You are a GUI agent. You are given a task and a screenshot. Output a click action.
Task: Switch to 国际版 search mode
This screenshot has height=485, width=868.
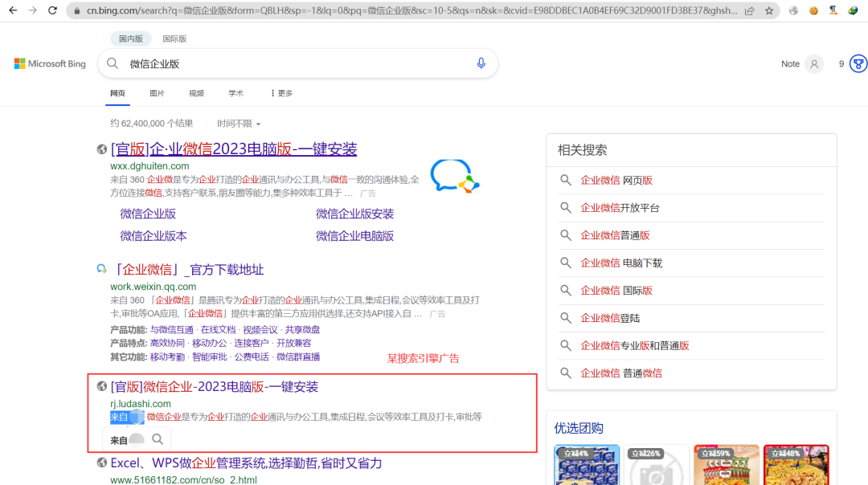174,39
